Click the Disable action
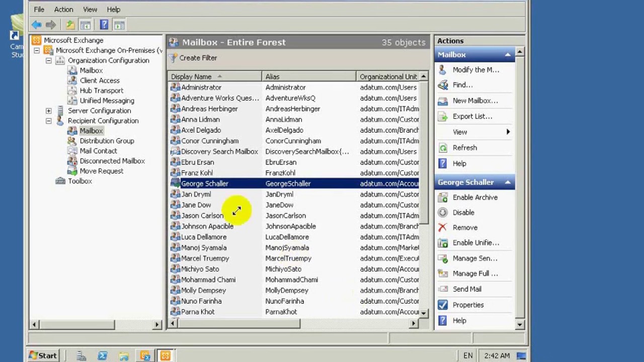This screenshot has height=362, width=644. point(463,212)
